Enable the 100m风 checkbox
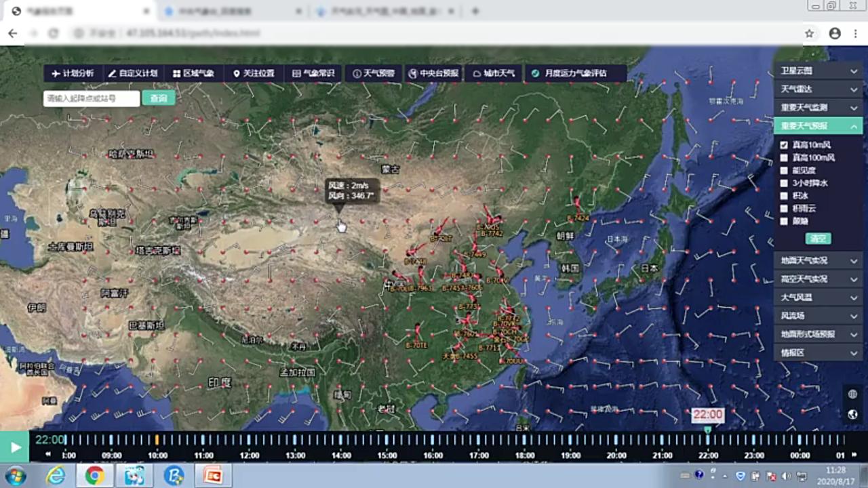Viewport: 868px width, 488px height. click(x=784, y=158)
